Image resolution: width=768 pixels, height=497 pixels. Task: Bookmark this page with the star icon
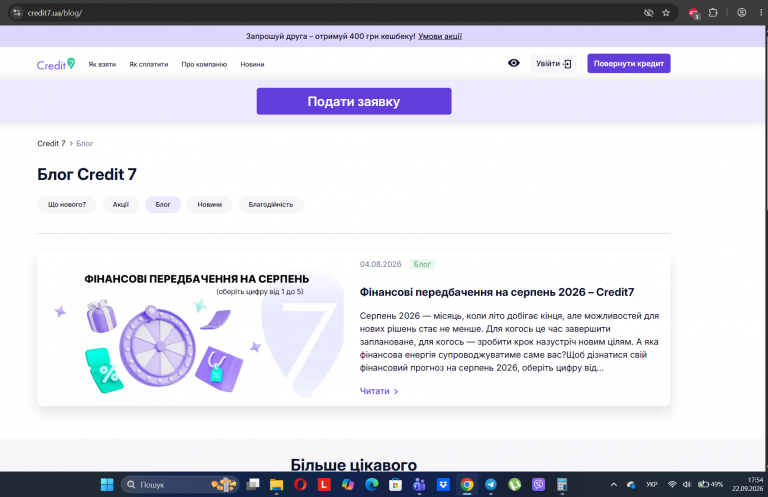tap(666, 13)
